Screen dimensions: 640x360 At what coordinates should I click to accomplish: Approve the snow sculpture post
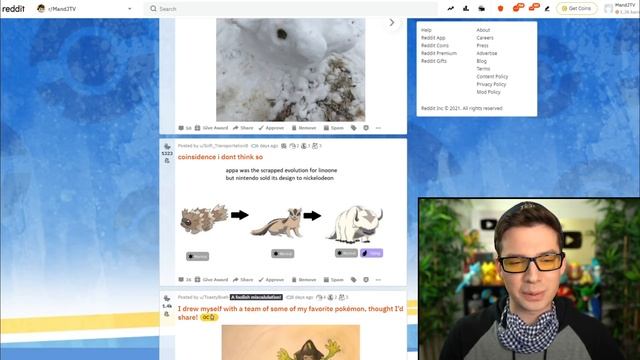[271, 128]
